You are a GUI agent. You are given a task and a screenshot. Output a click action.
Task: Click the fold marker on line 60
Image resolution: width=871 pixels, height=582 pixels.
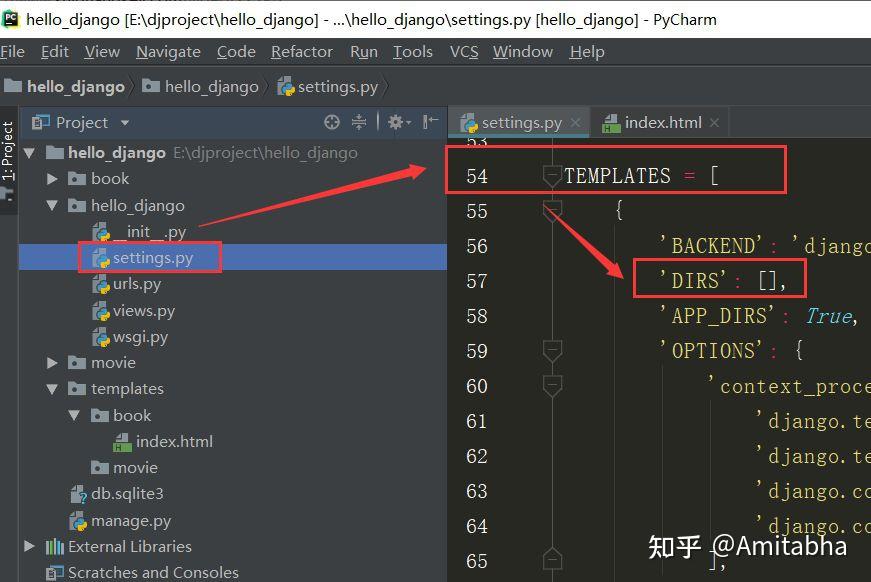pyautogui.click(x=552, y=386)
